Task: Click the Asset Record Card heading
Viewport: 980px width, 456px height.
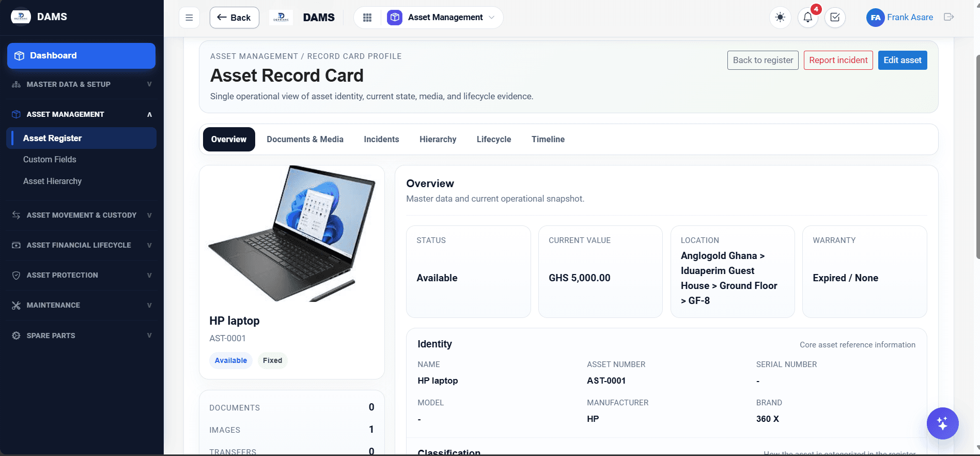Action: pos(287,75)
